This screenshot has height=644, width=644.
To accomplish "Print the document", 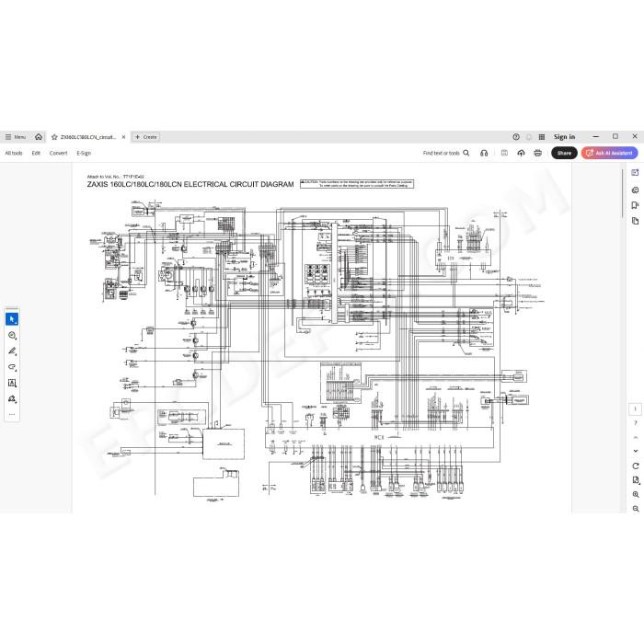I will pyautogui.click(x=537, y=154).
